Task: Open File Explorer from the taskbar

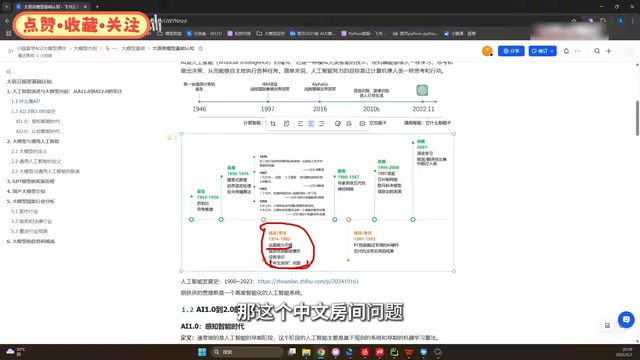Action: tap(306, 352)
